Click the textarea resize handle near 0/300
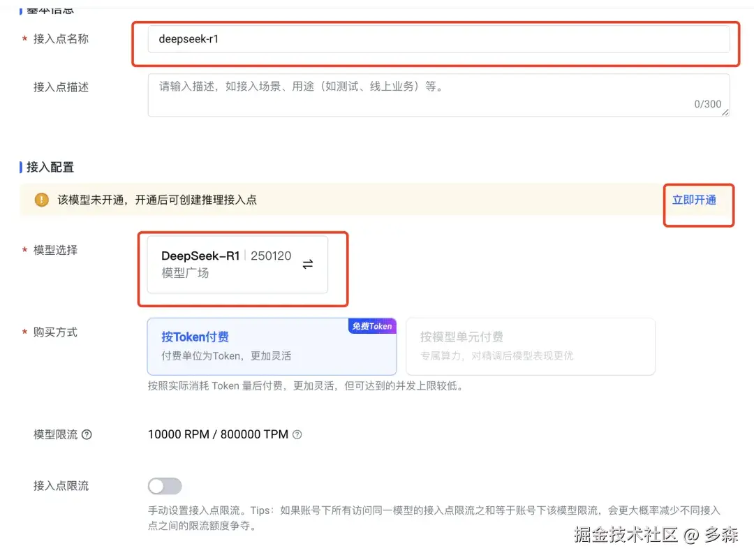The width and height of the screenshot is (754, 560). click(725, 112)
